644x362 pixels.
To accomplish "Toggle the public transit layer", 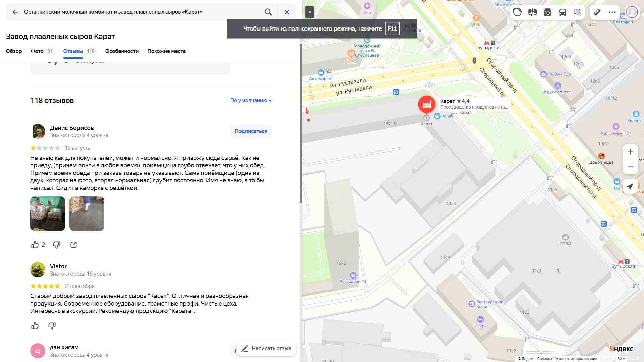I will pyautogui.click(x=562, y=12).
